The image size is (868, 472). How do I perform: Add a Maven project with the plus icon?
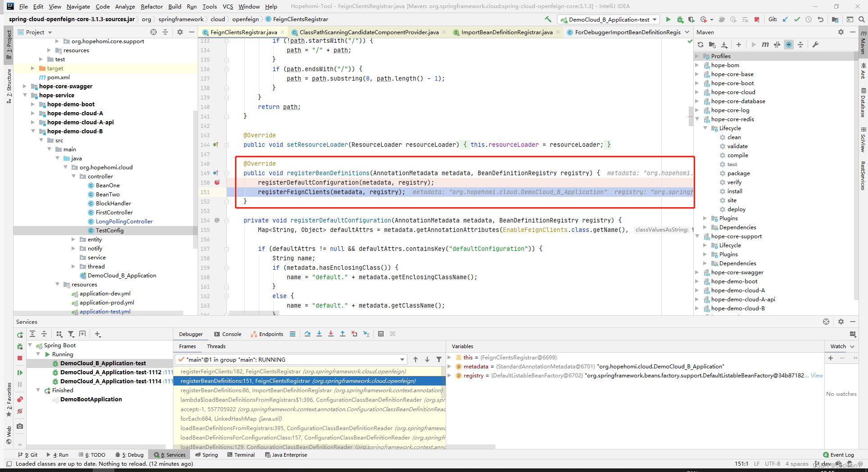[x=739, y=45]
